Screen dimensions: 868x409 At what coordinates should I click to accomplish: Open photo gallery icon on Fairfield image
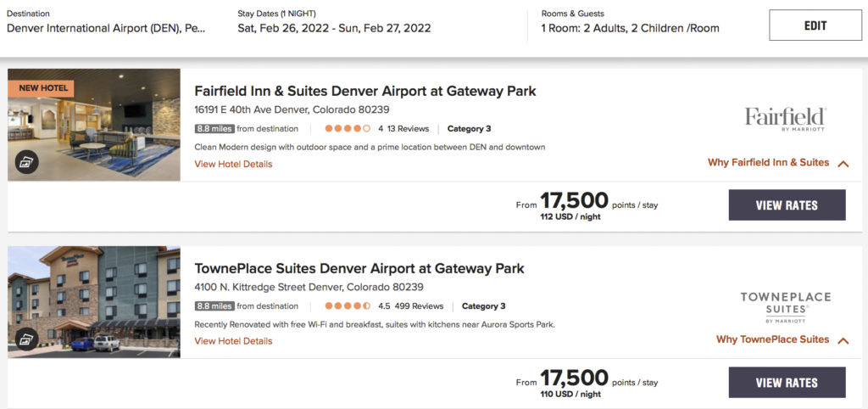click(x=27, y=162)
